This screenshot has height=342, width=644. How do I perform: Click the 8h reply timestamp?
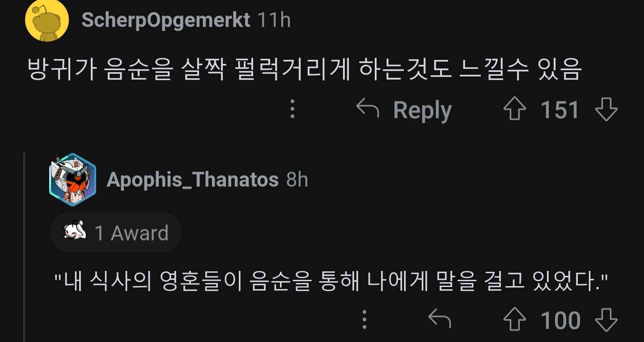(297, 180)
